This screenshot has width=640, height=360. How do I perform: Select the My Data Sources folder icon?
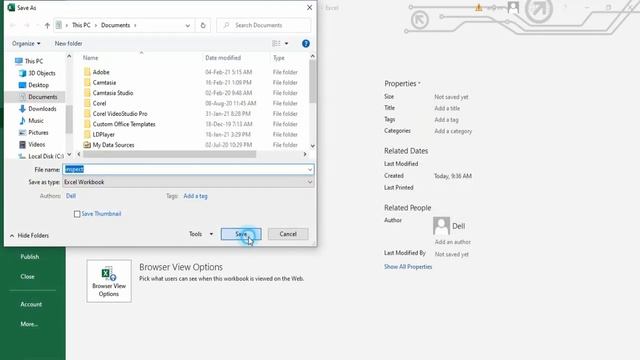pos(87,145)
